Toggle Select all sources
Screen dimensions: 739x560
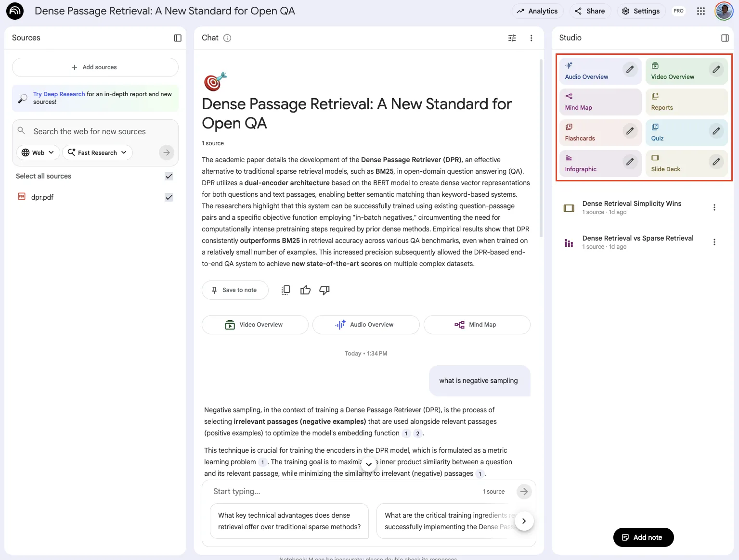169,176
